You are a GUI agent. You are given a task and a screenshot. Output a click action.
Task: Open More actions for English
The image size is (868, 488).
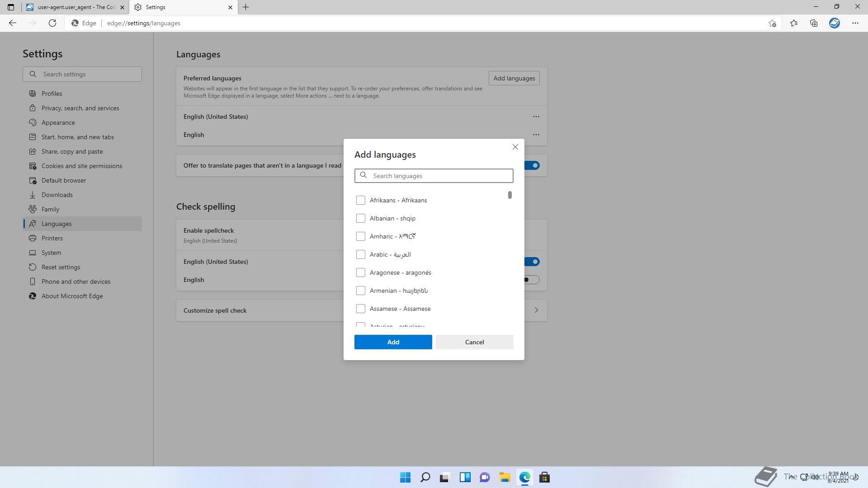coord(536,135)
